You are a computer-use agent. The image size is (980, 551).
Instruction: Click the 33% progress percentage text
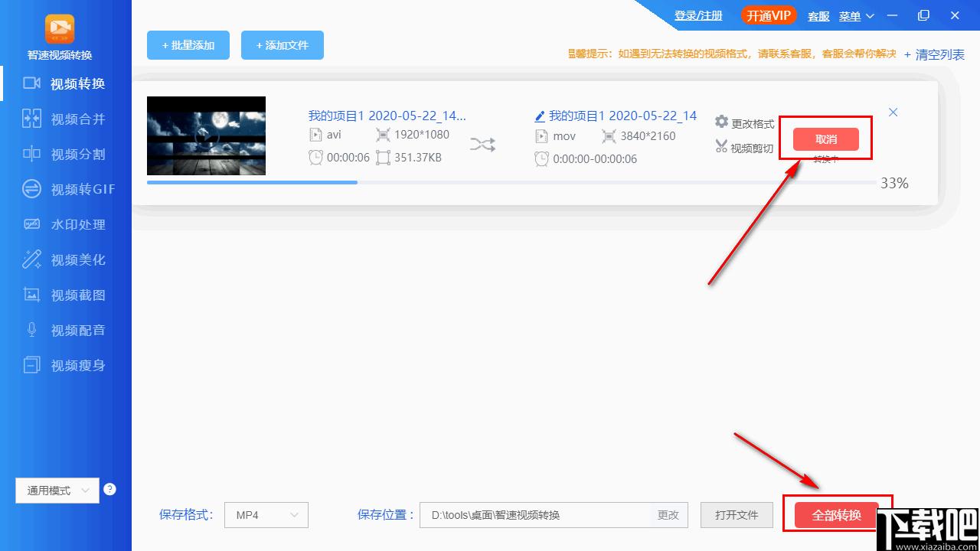click(x=894, y=183)
